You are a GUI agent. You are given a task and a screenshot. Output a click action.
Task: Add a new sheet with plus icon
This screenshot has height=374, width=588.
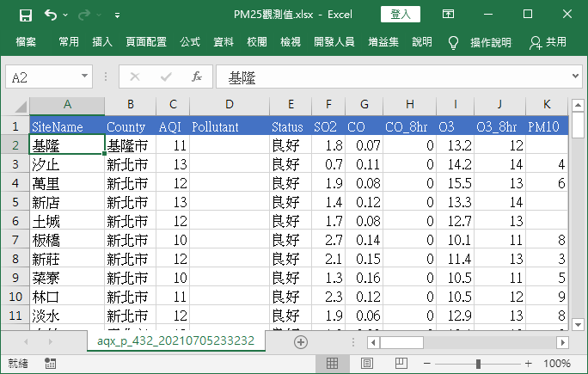301,341
